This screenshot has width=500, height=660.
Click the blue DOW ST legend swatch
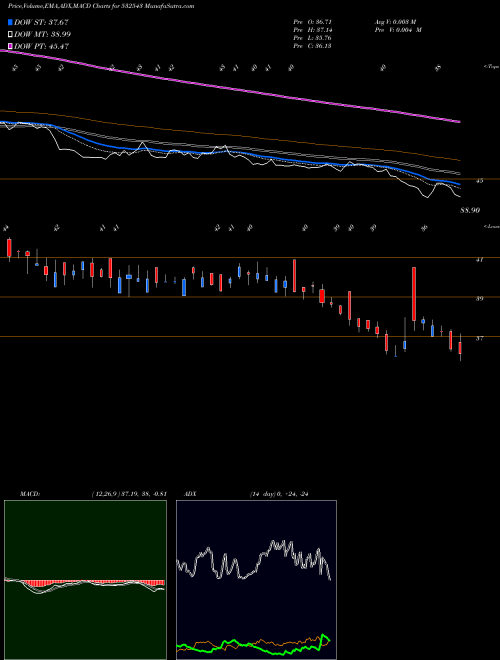[x=10, y=22]
